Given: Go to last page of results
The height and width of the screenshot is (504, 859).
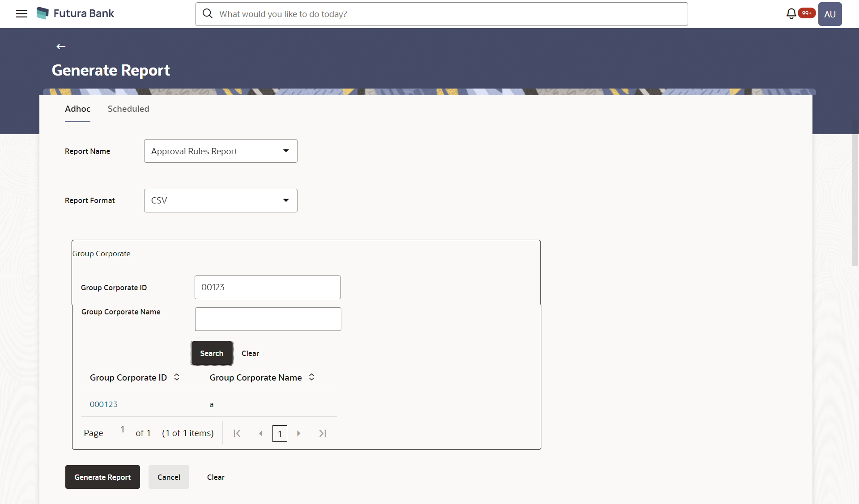Looking at the screenshot, I should tap(323, 433).
